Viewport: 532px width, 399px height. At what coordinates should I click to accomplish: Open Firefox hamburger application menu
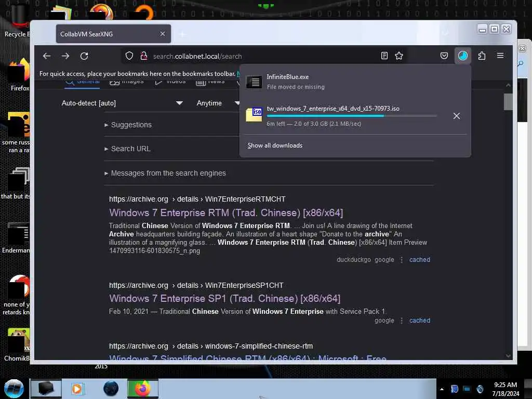pos(500,56)
